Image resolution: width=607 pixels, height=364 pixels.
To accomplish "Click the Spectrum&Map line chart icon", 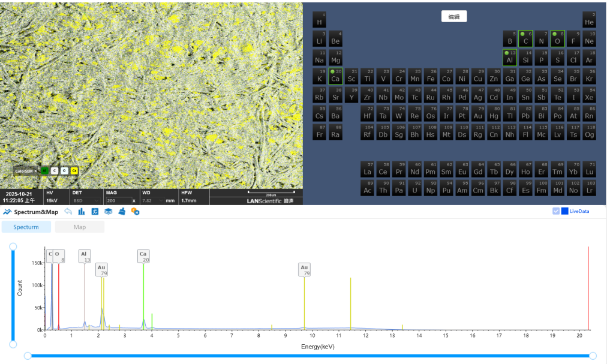I will 7,212.
